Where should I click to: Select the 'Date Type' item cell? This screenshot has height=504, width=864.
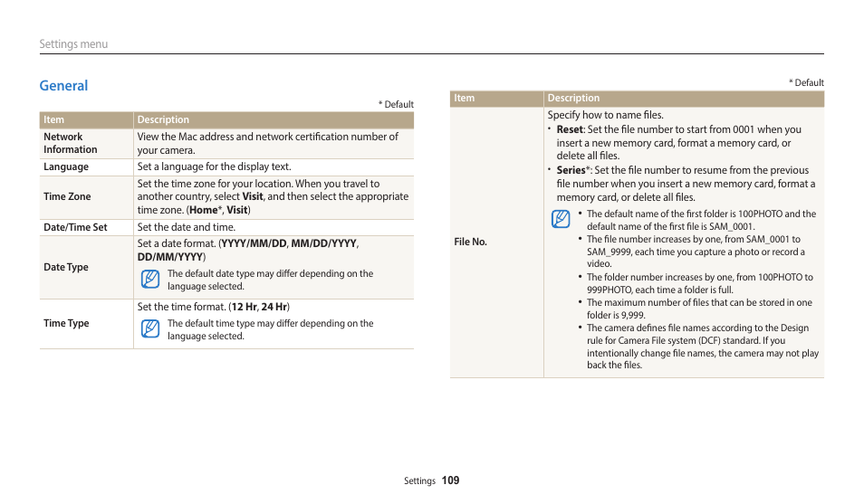tap(86, 267)
